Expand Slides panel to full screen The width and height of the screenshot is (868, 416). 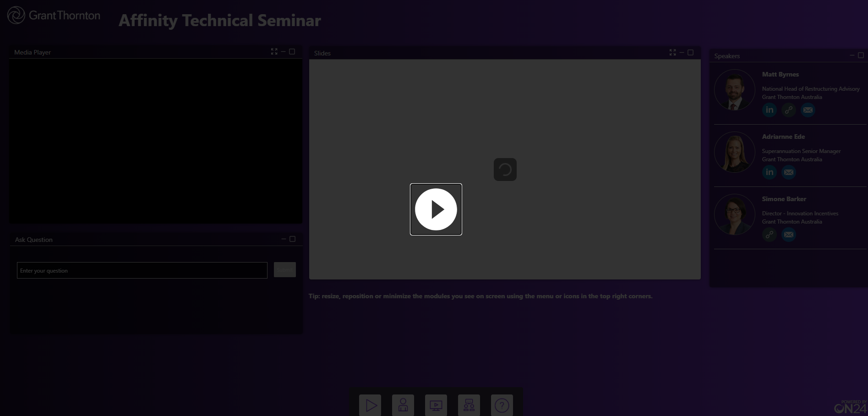672,53
